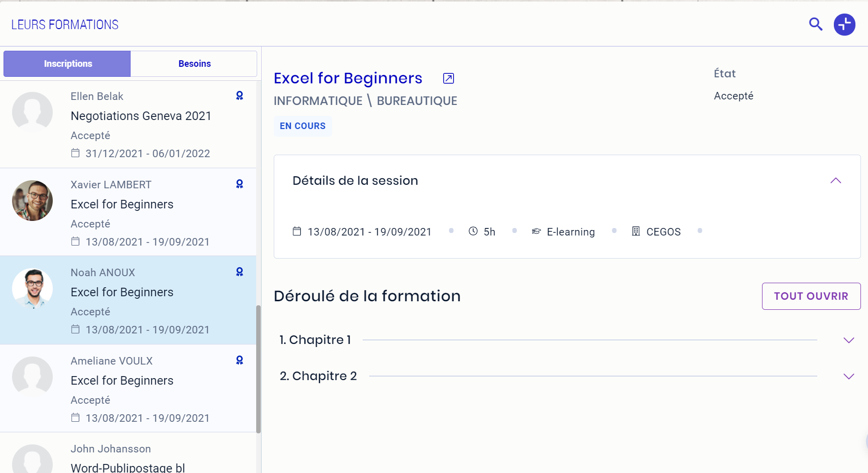Click the building icon beside CEGOS
Screen dimensions: 868x473
click(636, 231)
